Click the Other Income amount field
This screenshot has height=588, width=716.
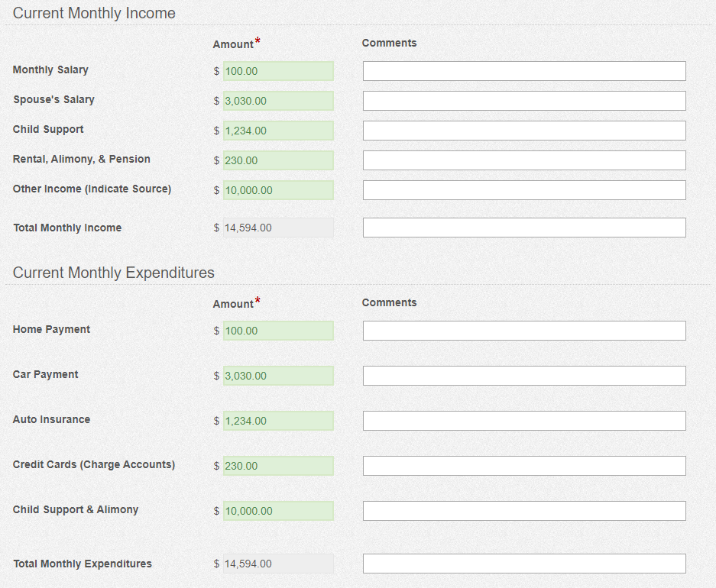(278, 190)
